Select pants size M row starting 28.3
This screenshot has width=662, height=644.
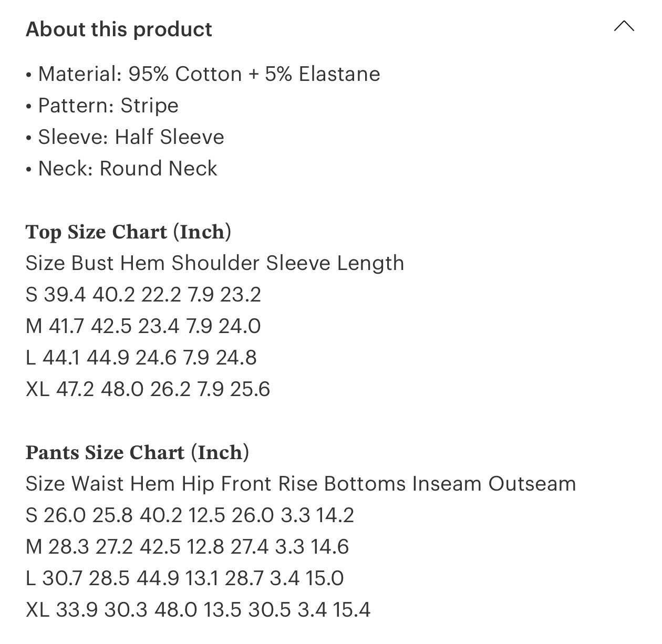[188, 547]
